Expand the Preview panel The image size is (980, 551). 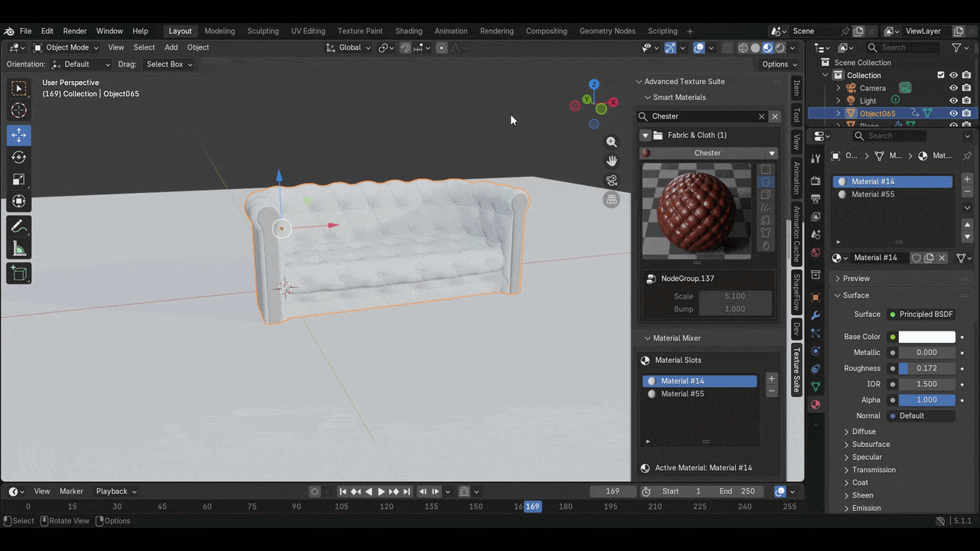855,279
